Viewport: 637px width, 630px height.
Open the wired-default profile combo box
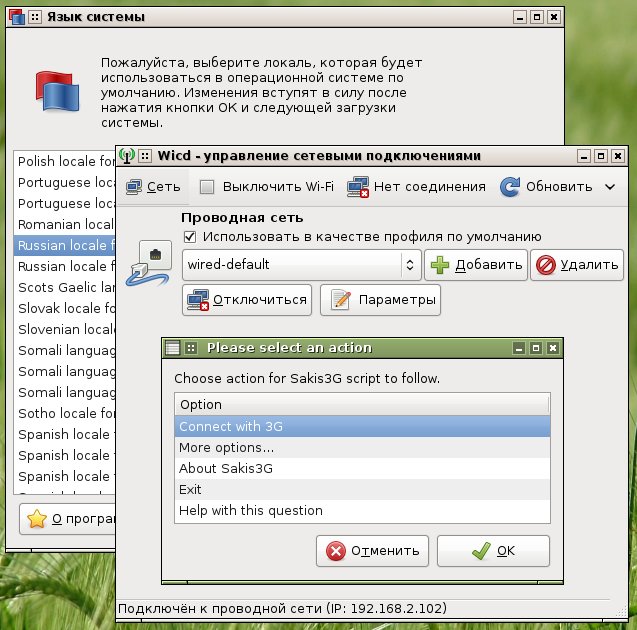301,265
